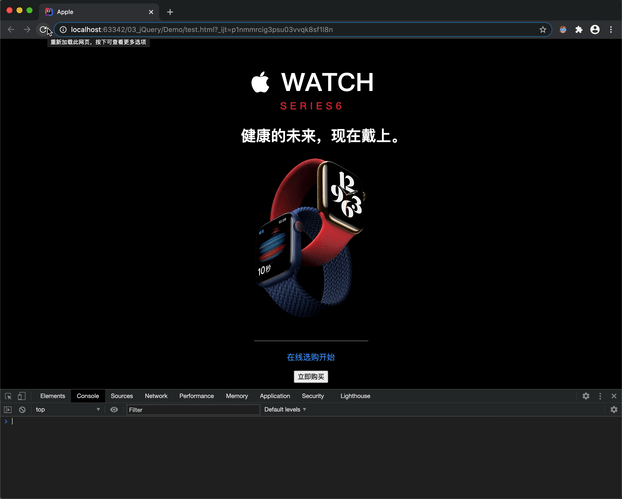Switch to the Sources tab
The width and height of the screenshot is (622, 499).
tap(122, 396)
